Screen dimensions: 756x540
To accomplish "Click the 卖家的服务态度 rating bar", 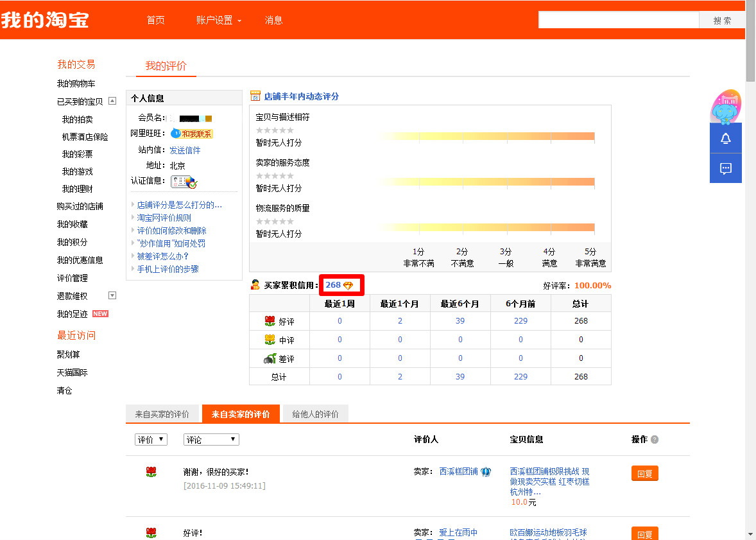I will coord(486,182).
